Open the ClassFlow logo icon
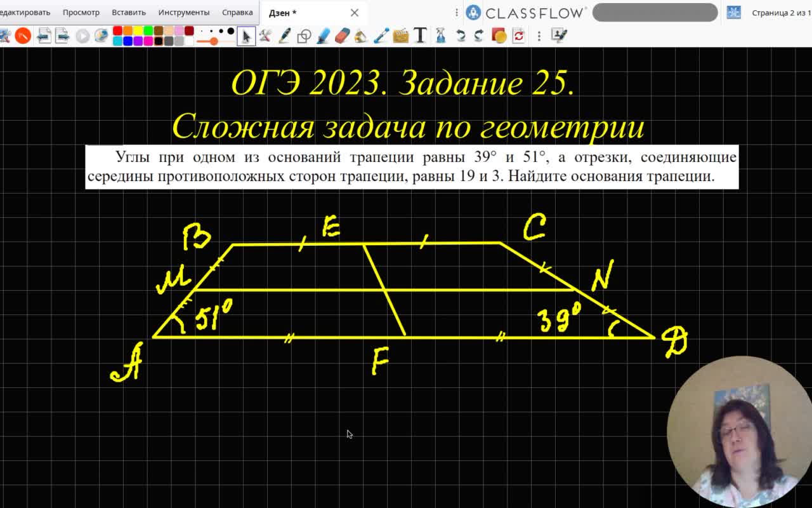Viewport: 812px width, 508px height. [x=473, y=12]
